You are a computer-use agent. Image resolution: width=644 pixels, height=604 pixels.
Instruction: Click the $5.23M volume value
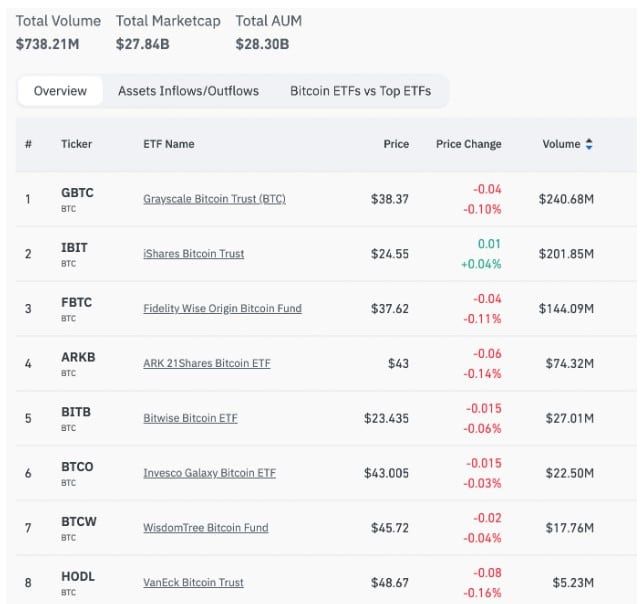coord(573,583)
